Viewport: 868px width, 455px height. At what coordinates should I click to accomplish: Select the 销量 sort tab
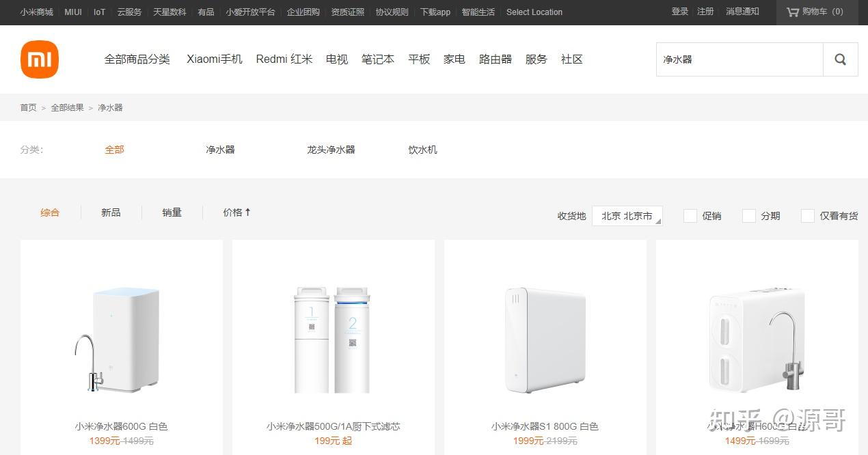(172, 212)
